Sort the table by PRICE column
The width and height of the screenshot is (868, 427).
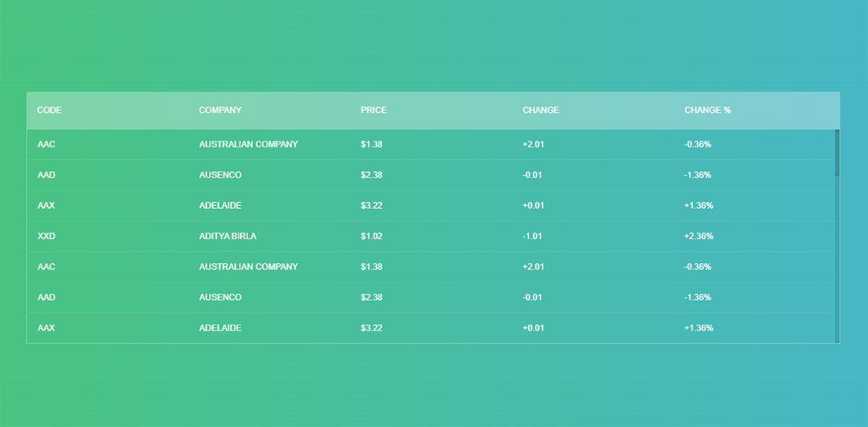coord(374,110)
